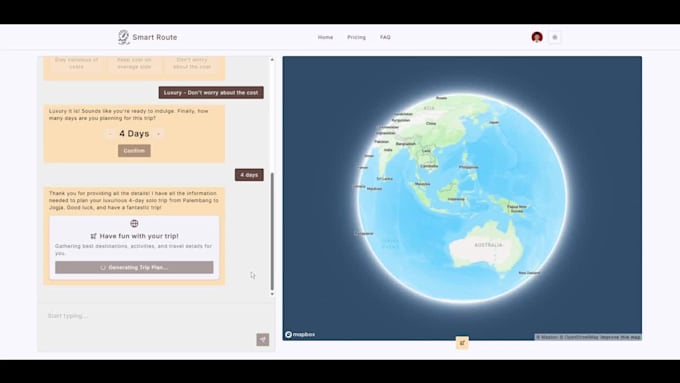Screen dimensions: 680x383
Task: Decrease days with the minus stepper
Action: tap(110, 134)
